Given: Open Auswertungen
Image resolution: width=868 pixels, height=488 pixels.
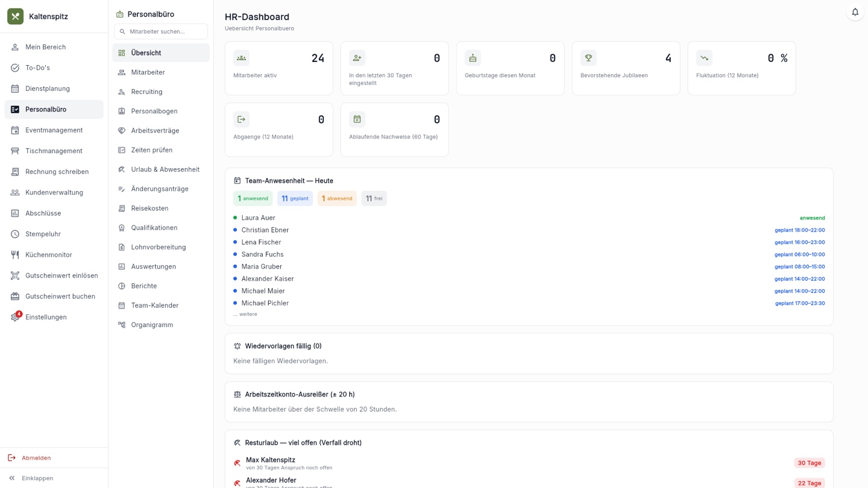Looking at the screenshot, I should click(x=161, y=266).
